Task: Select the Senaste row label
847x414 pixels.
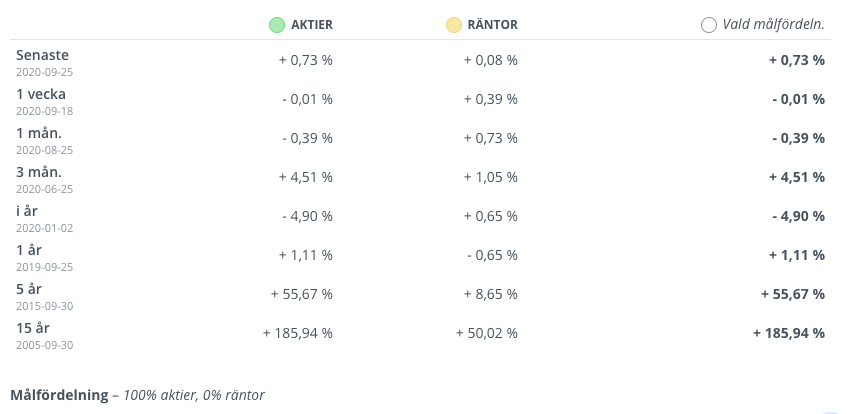Action: pos(43,55)
